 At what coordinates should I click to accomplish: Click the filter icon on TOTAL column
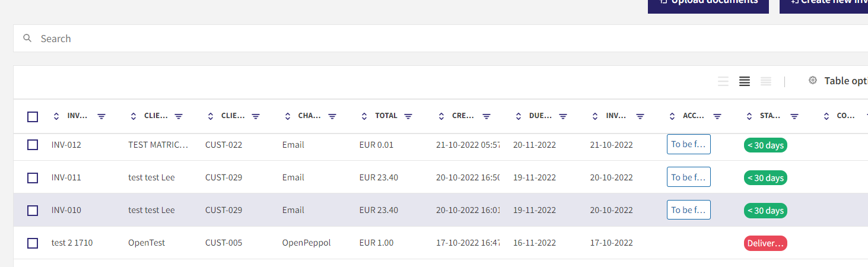pyautogui.click(x=408, y=116)
